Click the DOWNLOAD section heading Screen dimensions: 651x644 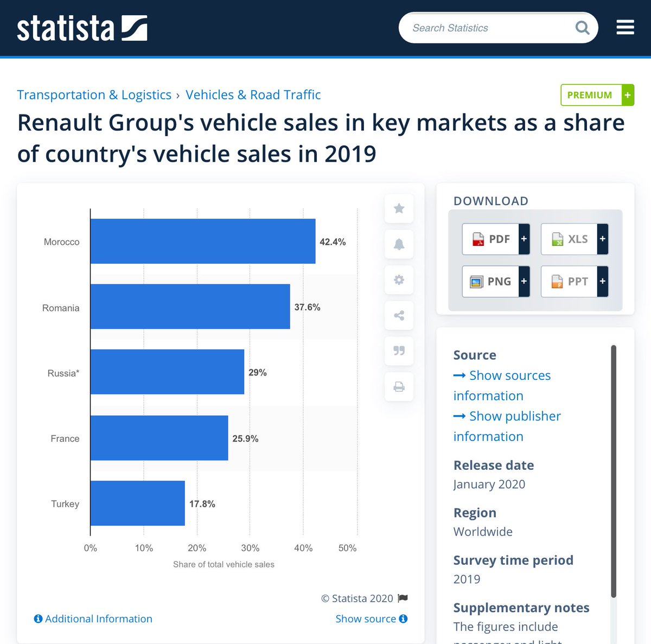[491, 201]
